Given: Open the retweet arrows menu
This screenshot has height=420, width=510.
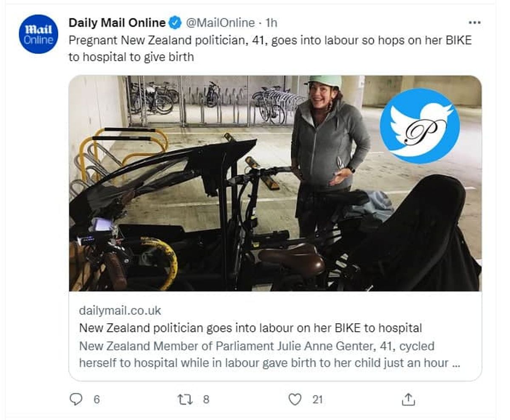Looking at the screenshot, I should (185, 399).
